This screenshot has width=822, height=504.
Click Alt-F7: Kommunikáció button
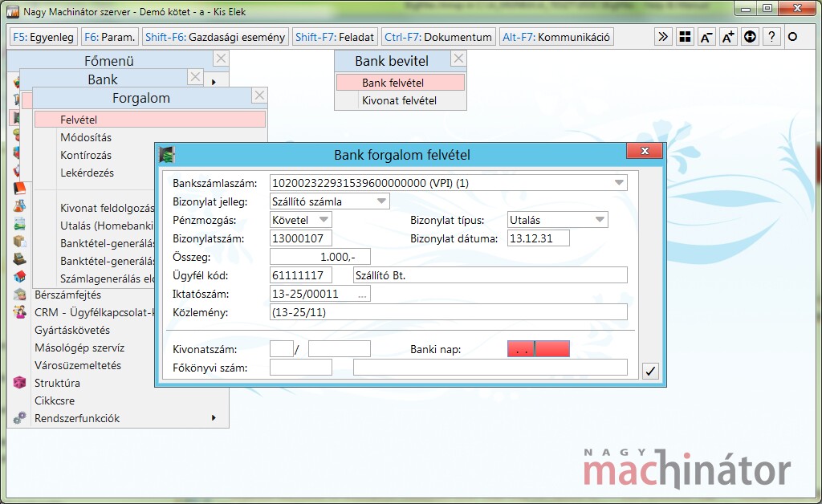point(556,37)
